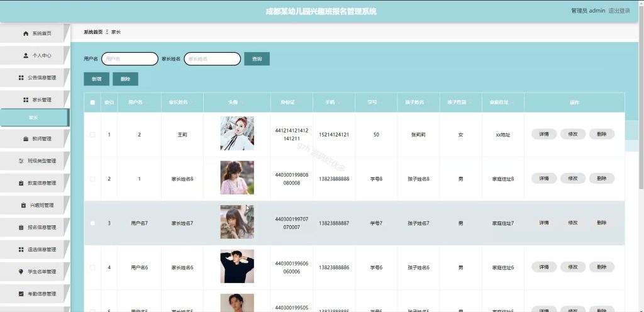644x312 pixels.
Task: Click the avatar photo in 家长姓名7 row
Action: pyautogui.click(x=237, y=222)
